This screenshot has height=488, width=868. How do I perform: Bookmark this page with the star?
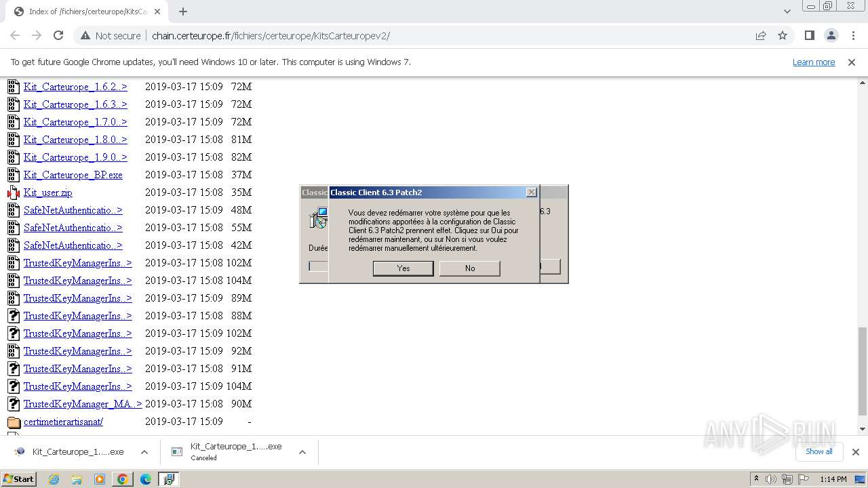(783, 36)
